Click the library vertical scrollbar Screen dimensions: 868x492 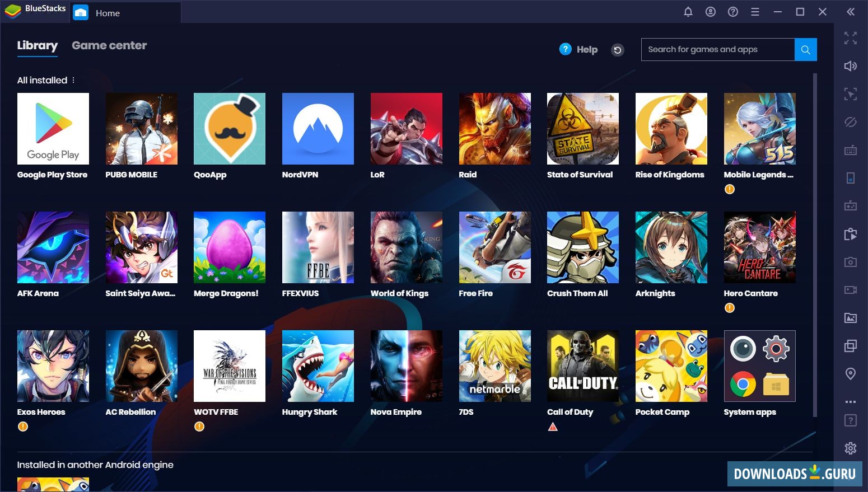pyautogui.click(x=815, y=245)
